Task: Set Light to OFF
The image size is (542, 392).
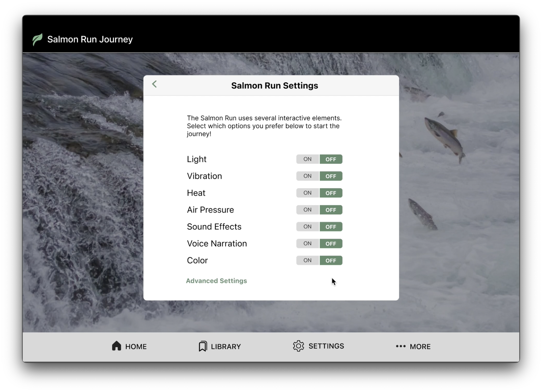Action: (x=331, y=159)
